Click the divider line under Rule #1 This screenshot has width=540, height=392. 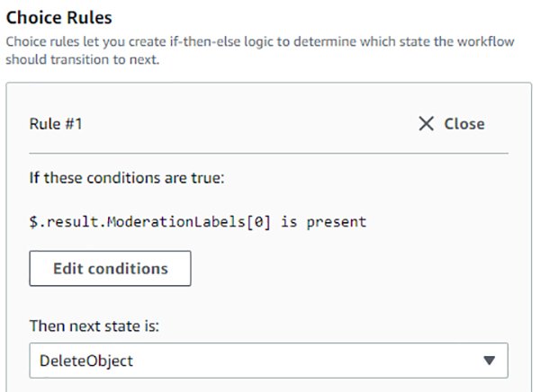tap(268, 153)
